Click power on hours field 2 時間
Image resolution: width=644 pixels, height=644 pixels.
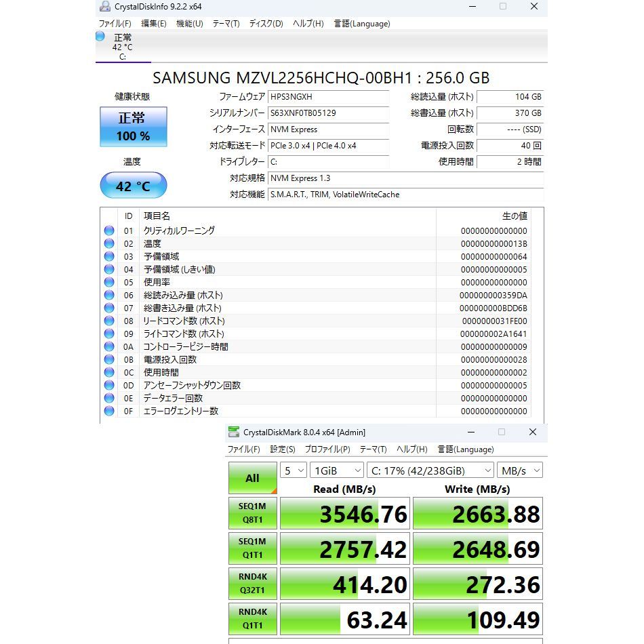(x=510, y=162)
